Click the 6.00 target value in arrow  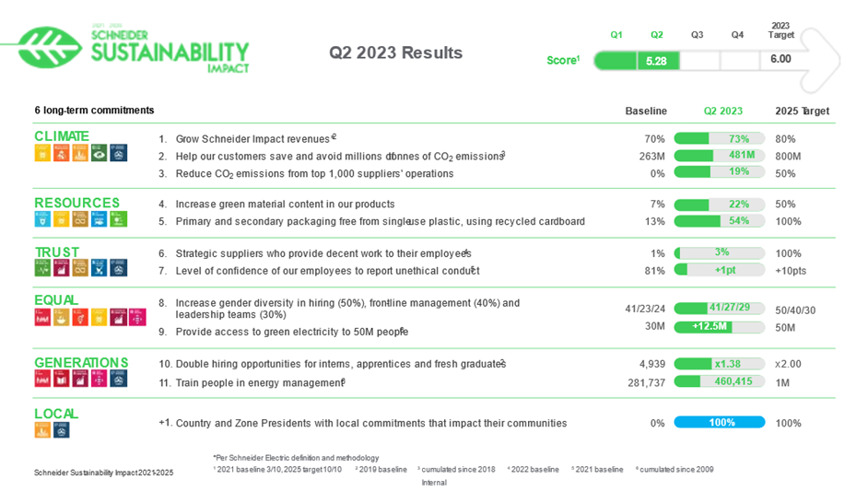click(x=780, y=59)
